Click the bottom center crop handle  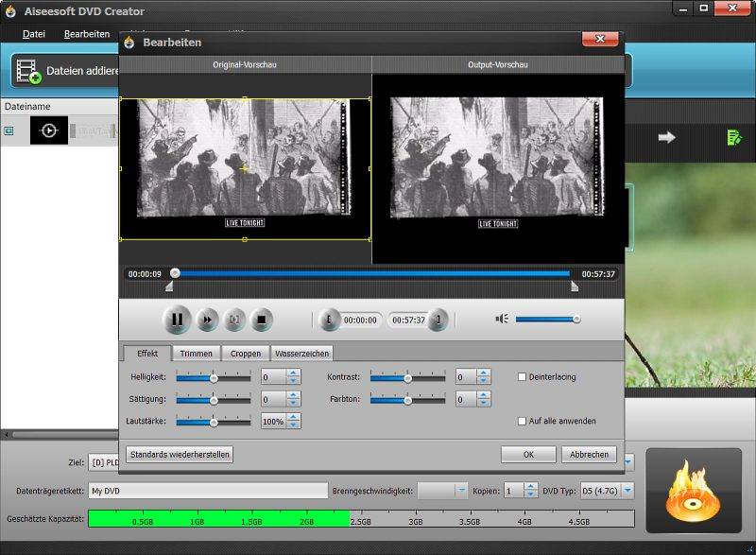(x=245, y=239)
